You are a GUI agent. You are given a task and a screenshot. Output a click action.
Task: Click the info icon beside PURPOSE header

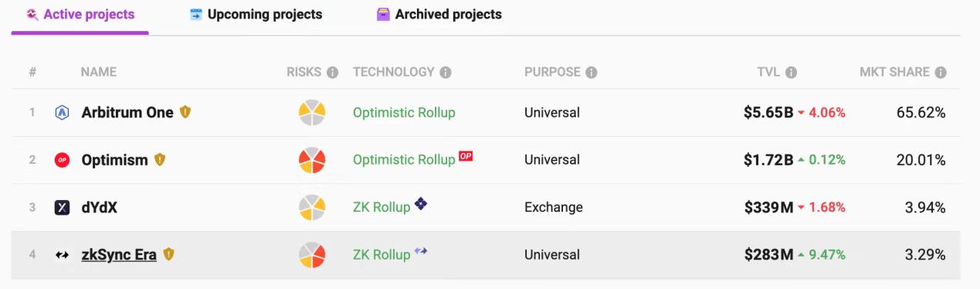pos(592,73)
